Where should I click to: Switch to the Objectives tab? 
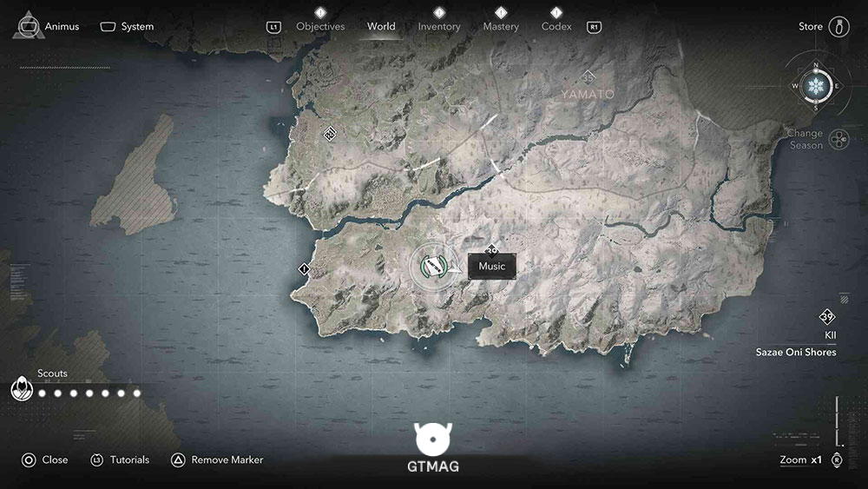click(320, 27)
